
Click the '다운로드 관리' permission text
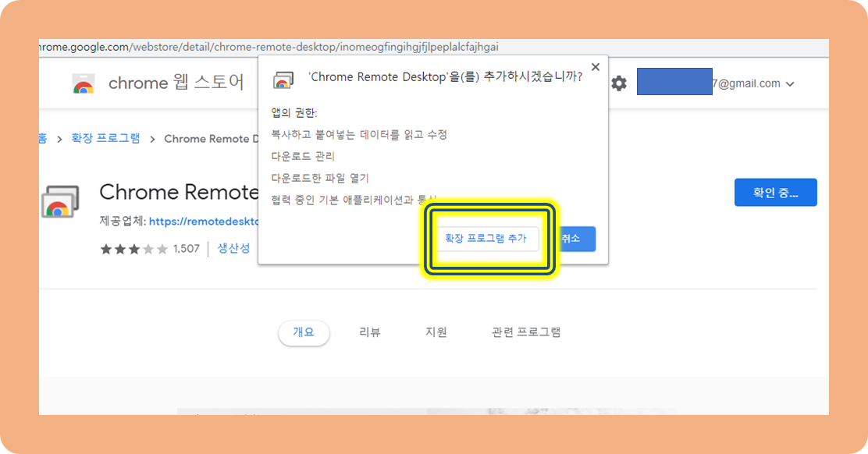(303, 157)
